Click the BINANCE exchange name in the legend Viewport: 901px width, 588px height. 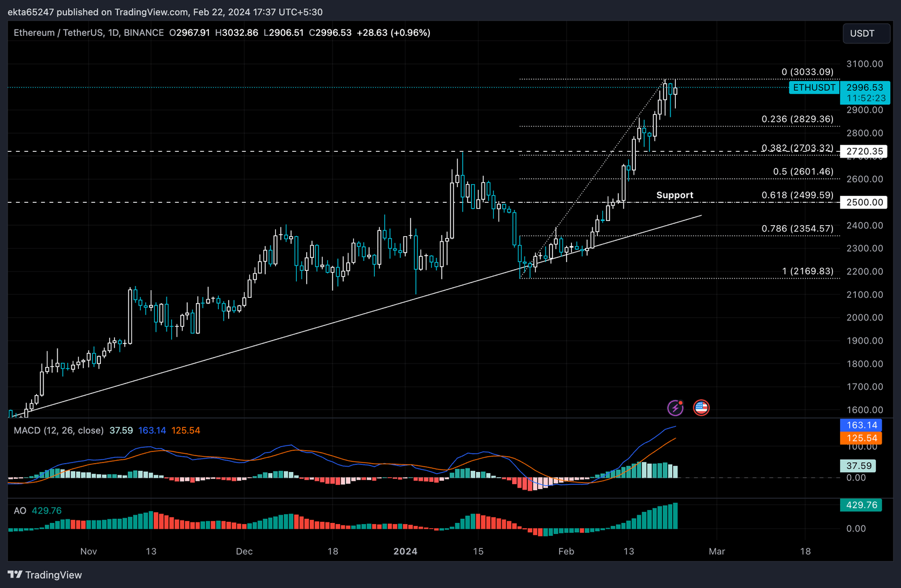click(x=144, y=33)
